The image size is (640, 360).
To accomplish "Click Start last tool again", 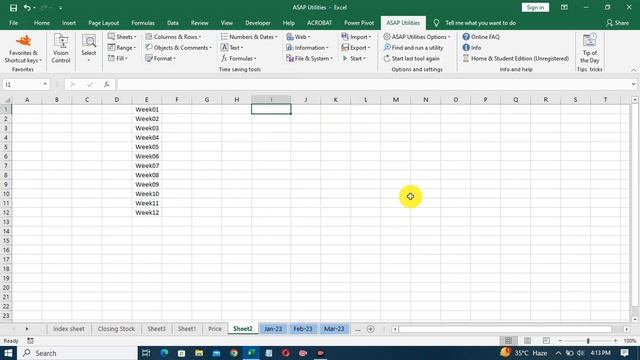I will coord(411,58).
